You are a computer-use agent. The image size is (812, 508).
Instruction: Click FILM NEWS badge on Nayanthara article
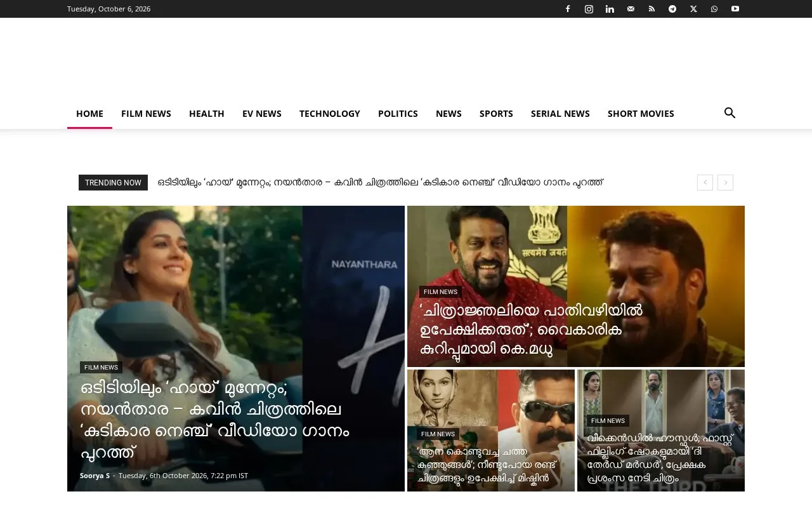click(x=101, y=367)
